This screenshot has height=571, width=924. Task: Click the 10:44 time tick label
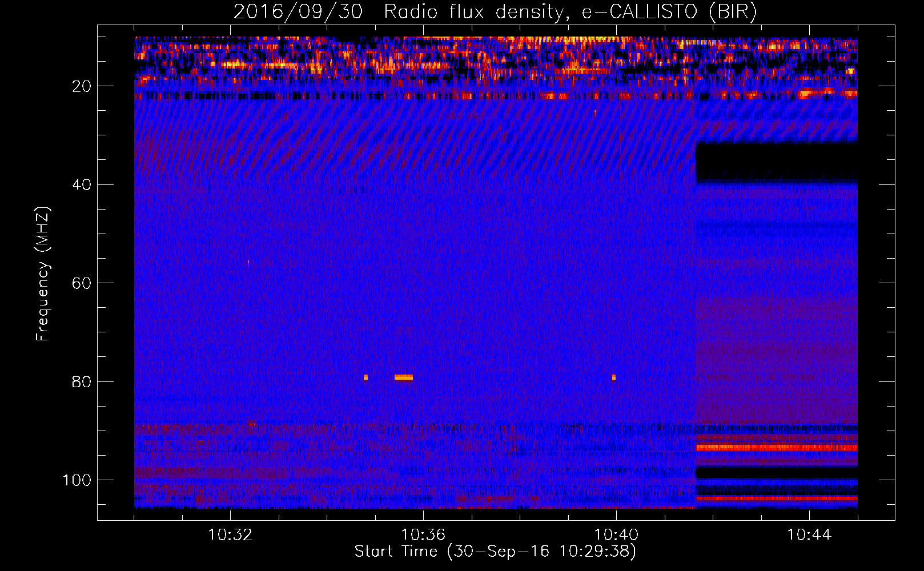[x=809, y=535]
